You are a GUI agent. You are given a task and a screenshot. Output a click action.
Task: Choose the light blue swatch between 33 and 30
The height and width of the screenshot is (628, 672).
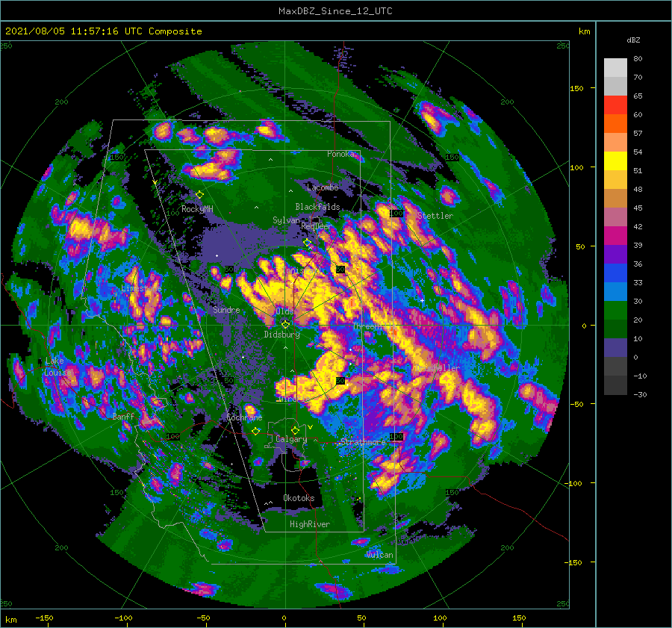pyautogui.click(x=615, y=291)
